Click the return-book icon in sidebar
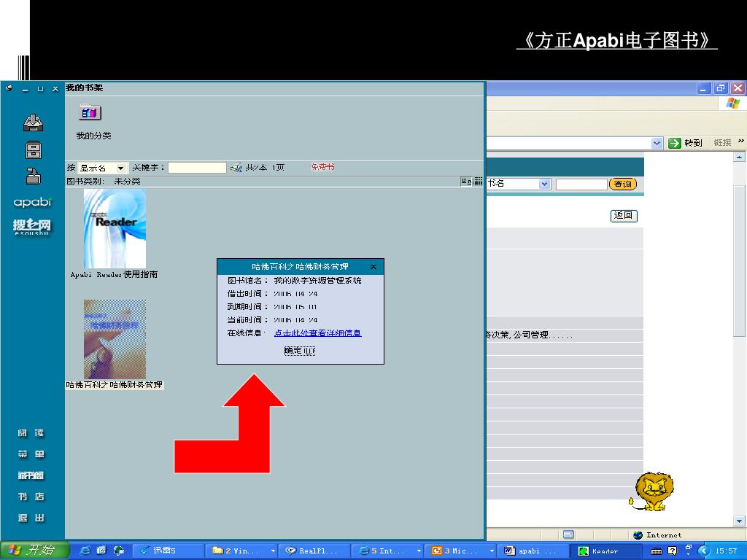This screenshot has width=747, height=560. [x=33, y=176]
